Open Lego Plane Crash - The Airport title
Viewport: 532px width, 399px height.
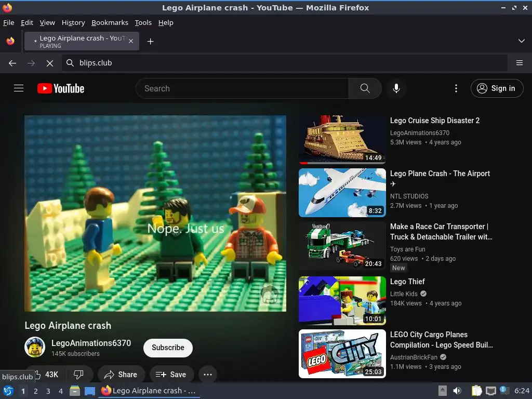pyautogui.click(x=440, y=179)
